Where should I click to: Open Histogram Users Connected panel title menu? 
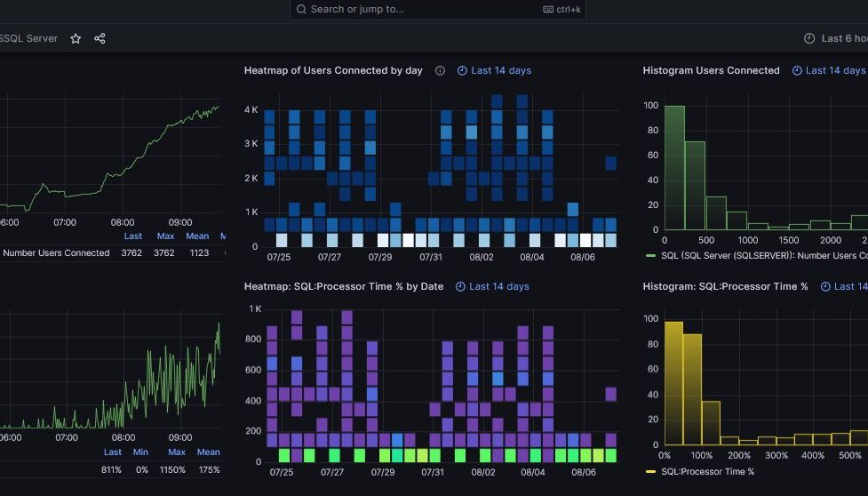pyautogui.click(x=711, y=70)
